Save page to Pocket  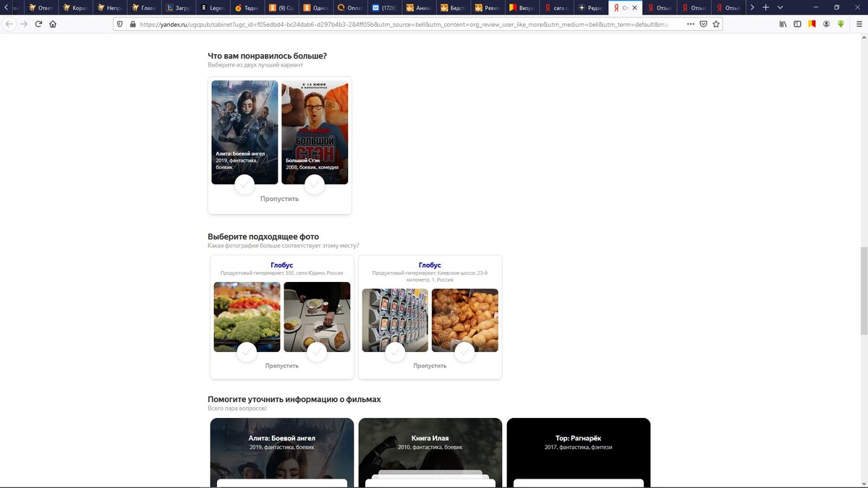tap(702, 24)
